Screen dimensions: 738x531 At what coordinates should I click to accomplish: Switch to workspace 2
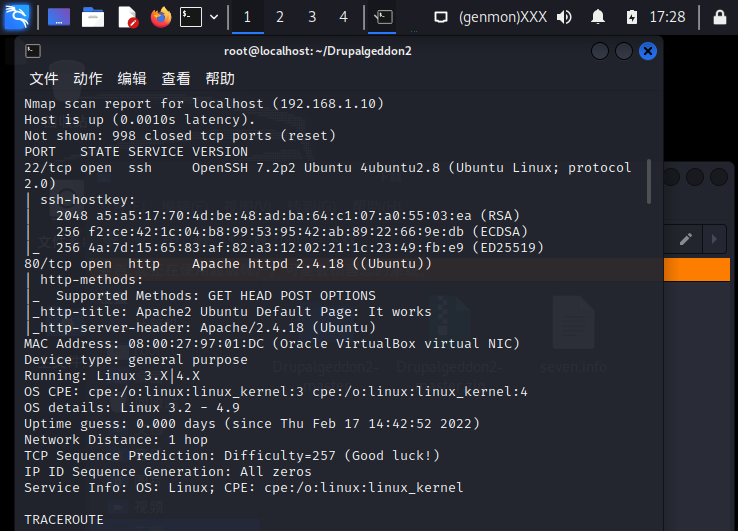[x=280, y=17]
